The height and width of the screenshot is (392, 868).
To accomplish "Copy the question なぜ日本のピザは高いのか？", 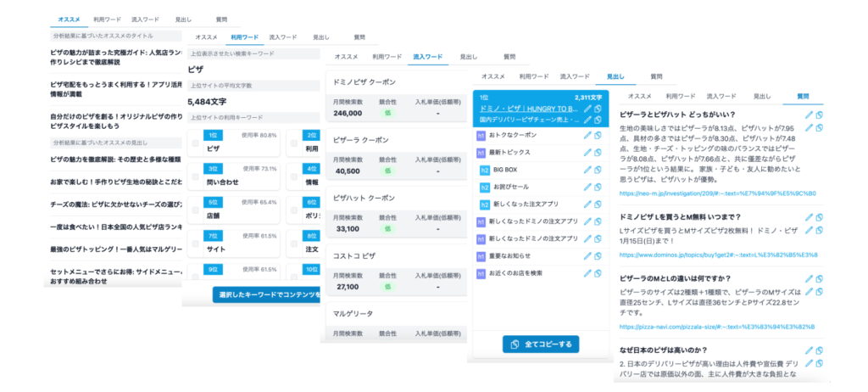I will pyautogui.click(x=820, y=350).
